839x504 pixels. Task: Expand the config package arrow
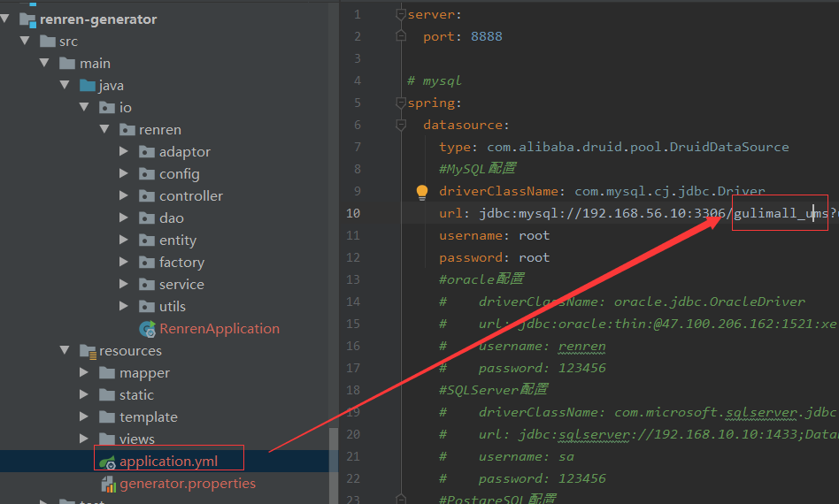tap(124, 173)
